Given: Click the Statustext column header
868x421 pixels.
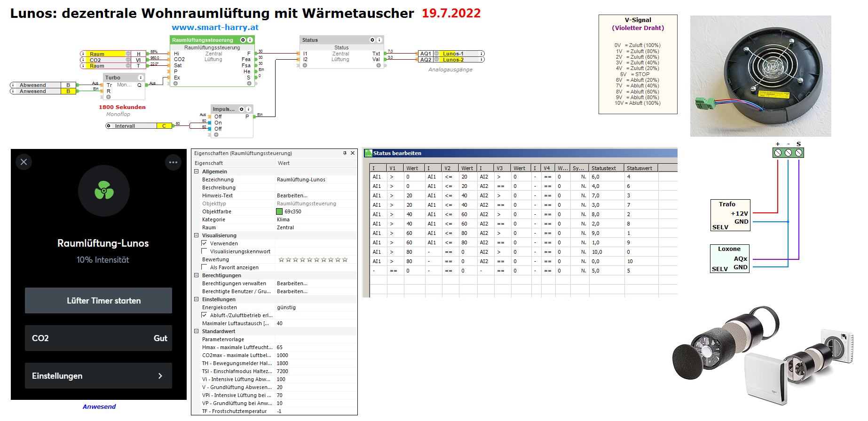Looking at the screenshot, I should 607,168.
